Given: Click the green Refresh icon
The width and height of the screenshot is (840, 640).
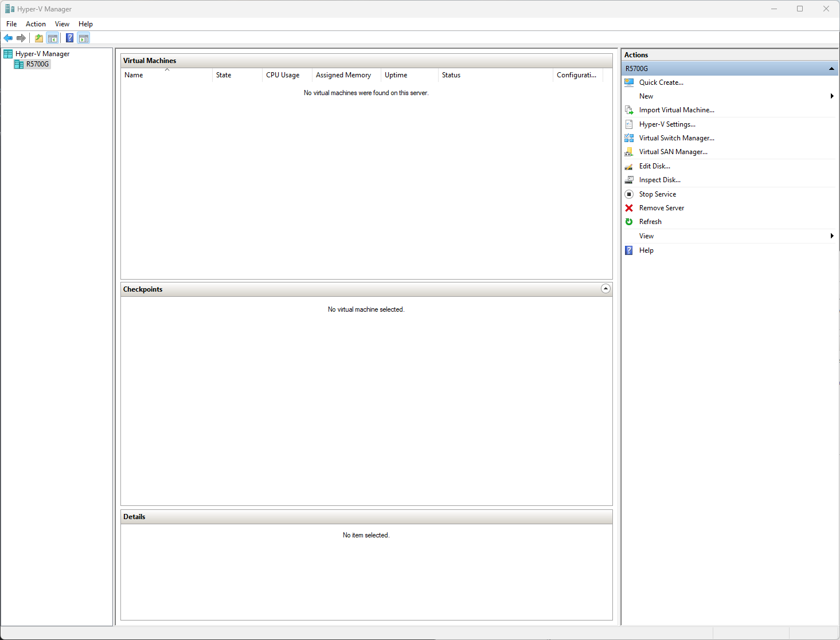Looking at the screenshot, I should (629, 222).
